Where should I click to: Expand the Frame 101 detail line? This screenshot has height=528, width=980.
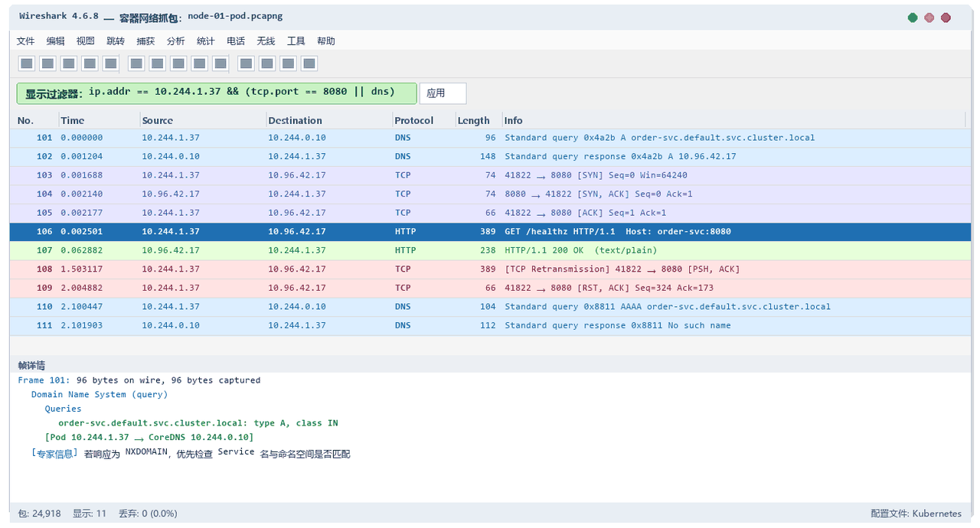tap(139, 380)
